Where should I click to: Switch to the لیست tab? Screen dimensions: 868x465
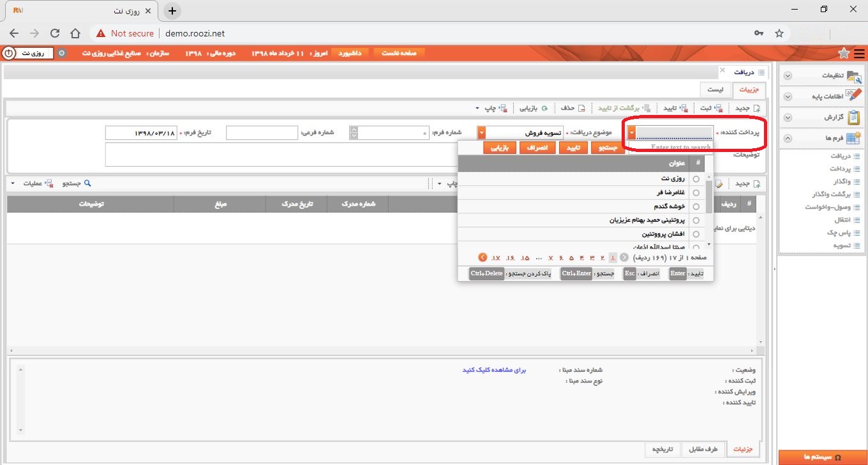point(715,90)
